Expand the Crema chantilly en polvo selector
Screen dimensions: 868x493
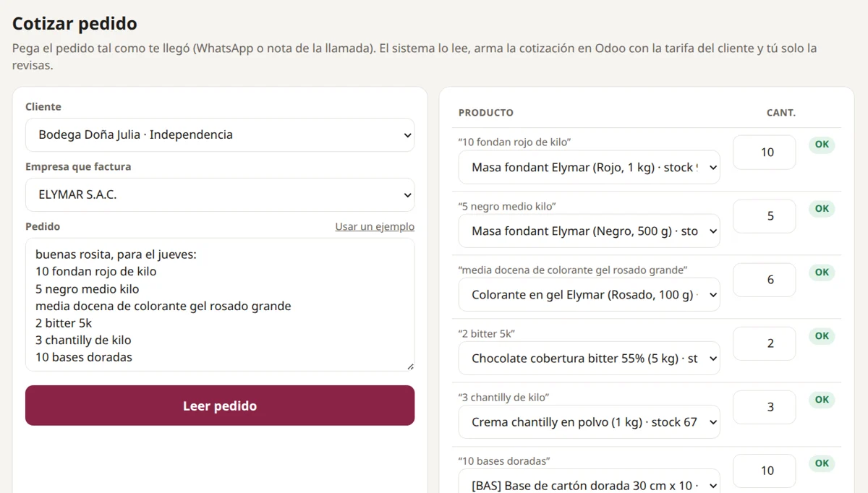589,422
